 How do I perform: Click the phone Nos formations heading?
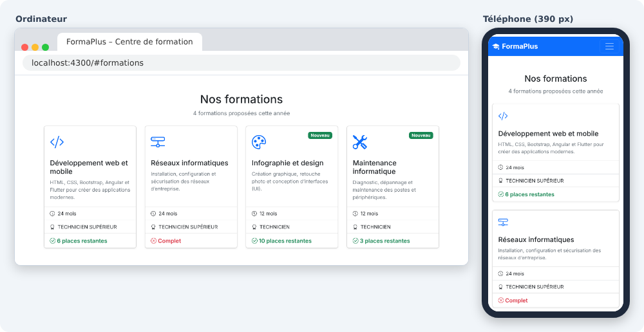tap(556, 78)
